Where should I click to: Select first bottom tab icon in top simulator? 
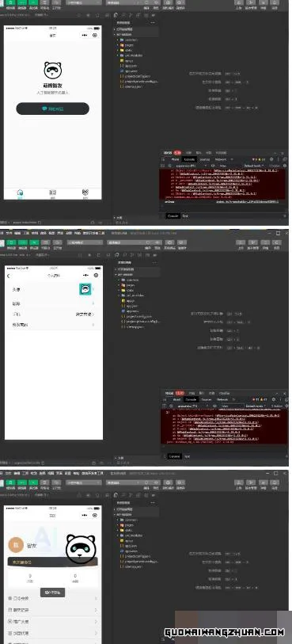click(20, 192)
